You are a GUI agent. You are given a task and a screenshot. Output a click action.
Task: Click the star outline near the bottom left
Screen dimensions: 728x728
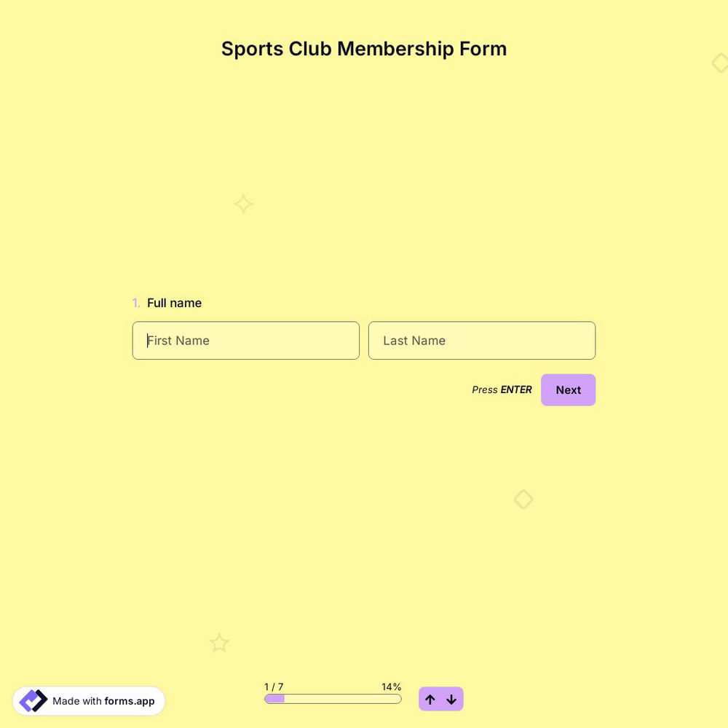tap(219, 643)
